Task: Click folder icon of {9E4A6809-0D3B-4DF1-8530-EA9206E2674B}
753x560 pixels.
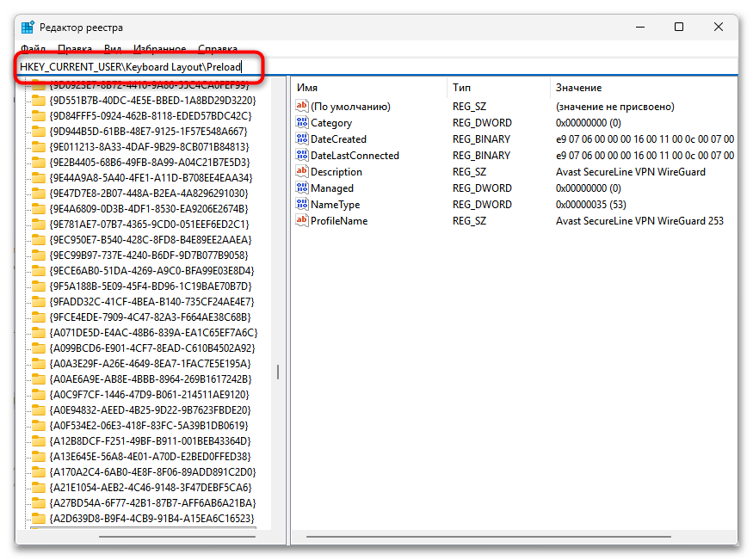Action: (39, 209)
